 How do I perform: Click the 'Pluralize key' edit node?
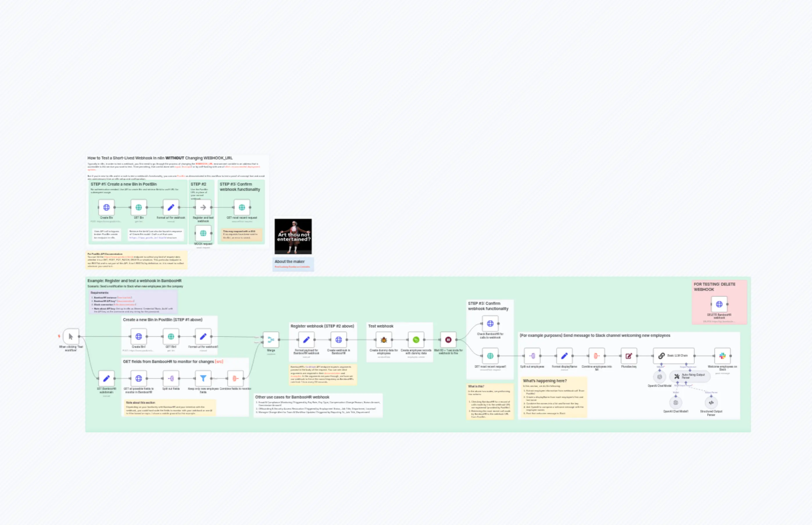tap(629, 356)
